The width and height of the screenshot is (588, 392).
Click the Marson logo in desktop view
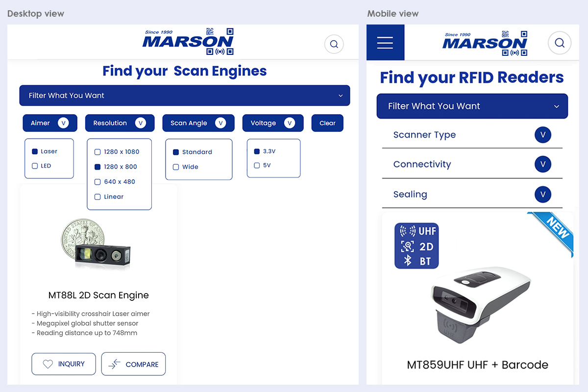pyautogui.click(x=188, y=42)
